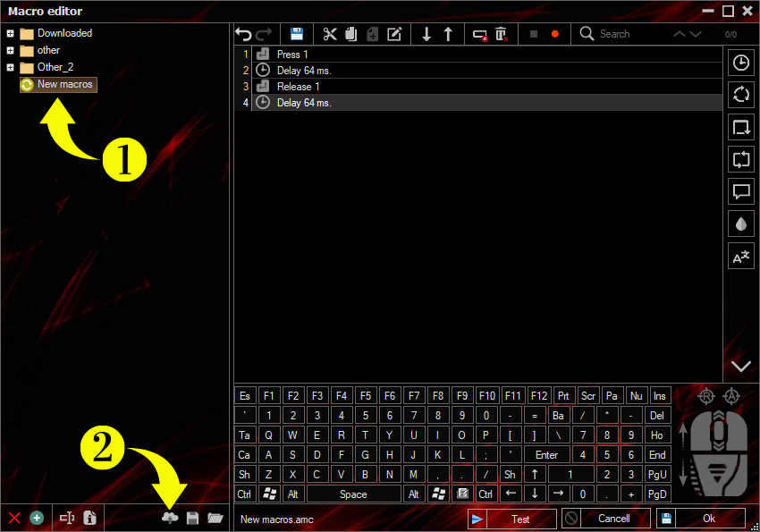Click the Ta (Tab) virtual key
The height and width of the screenshot is (532, 760).
[x=245, y=435]
